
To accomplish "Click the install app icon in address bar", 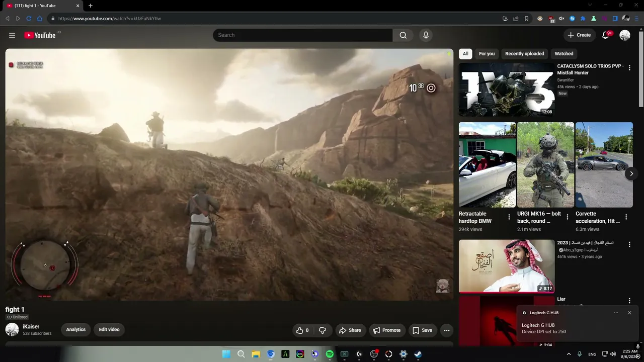I will [505, 19].
